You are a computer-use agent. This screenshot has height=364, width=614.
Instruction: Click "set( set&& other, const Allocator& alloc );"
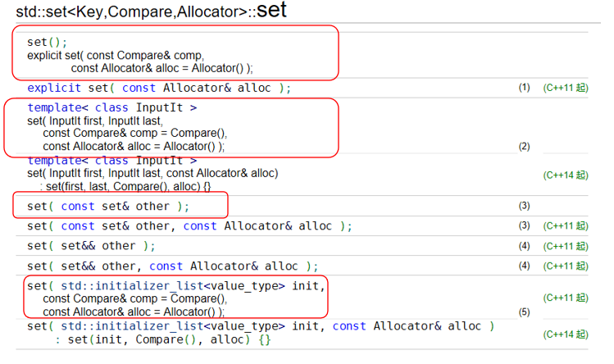(173, 266)
